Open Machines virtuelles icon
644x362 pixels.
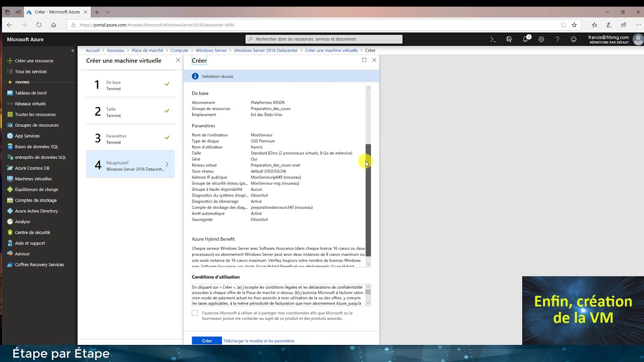[10, 178]
